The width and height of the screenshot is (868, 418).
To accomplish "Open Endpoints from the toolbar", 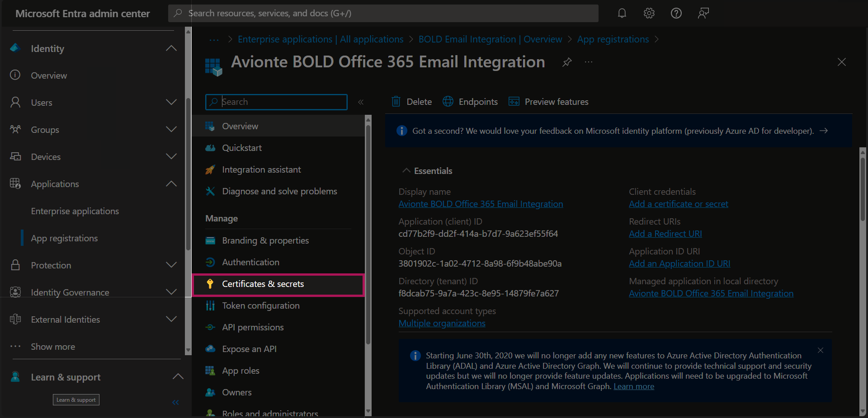I will pos(470,102).
